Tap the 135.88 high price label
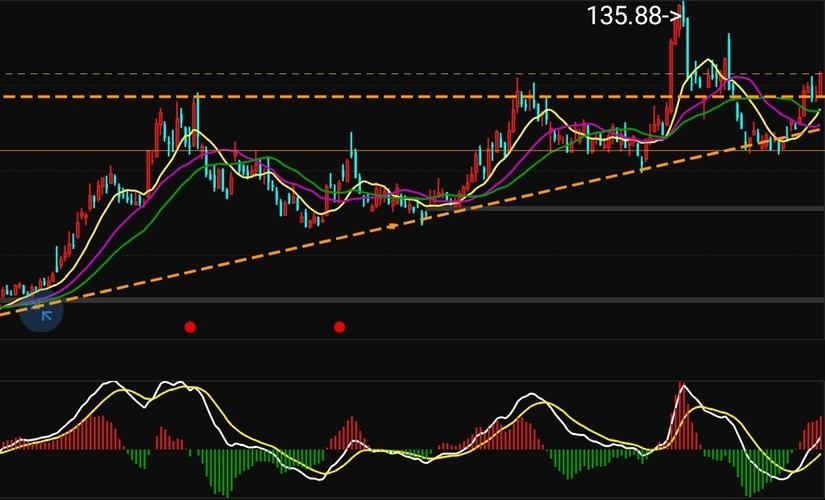 click(634, 16)
